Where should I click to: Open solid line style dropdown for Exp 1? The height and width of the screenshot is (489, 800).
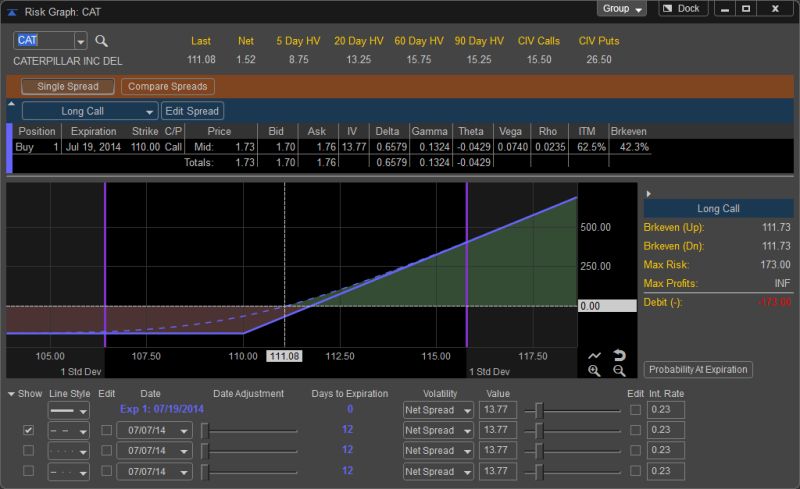click(68, 410)
